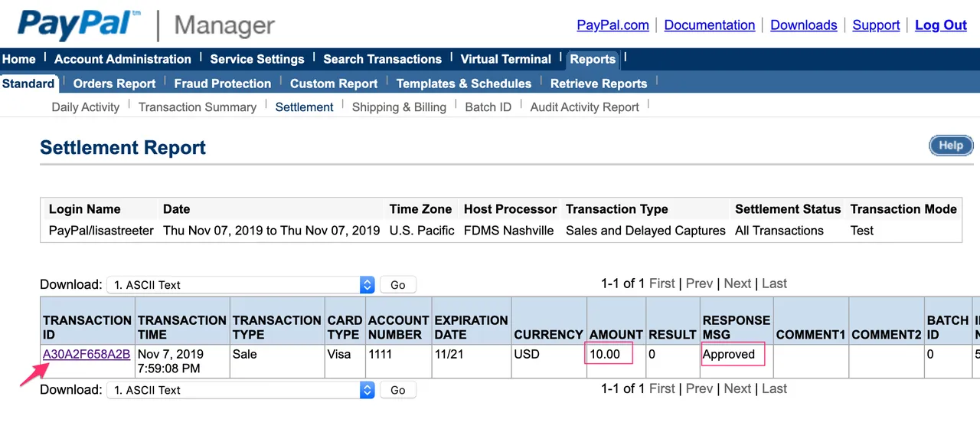Screen dimensions: 980x439
Task: Click top pagination Prev link
Action: 699,283
